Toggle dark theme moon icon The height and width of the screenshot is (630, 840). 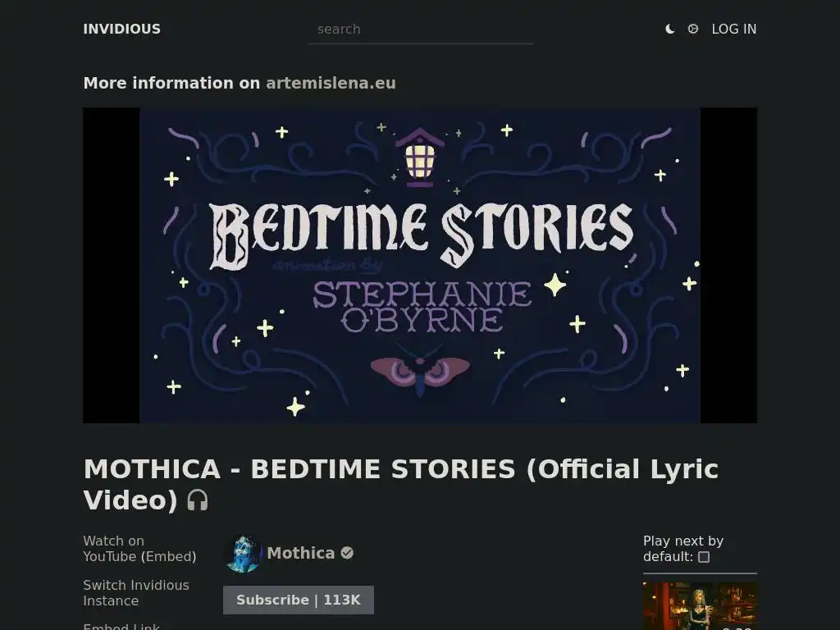[x=669, y=29]
